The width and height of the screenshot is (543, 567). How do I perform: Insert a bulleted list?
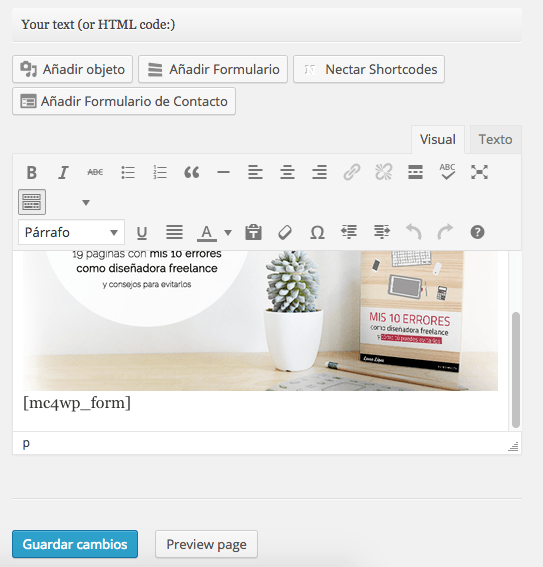(x=128, y=172)
